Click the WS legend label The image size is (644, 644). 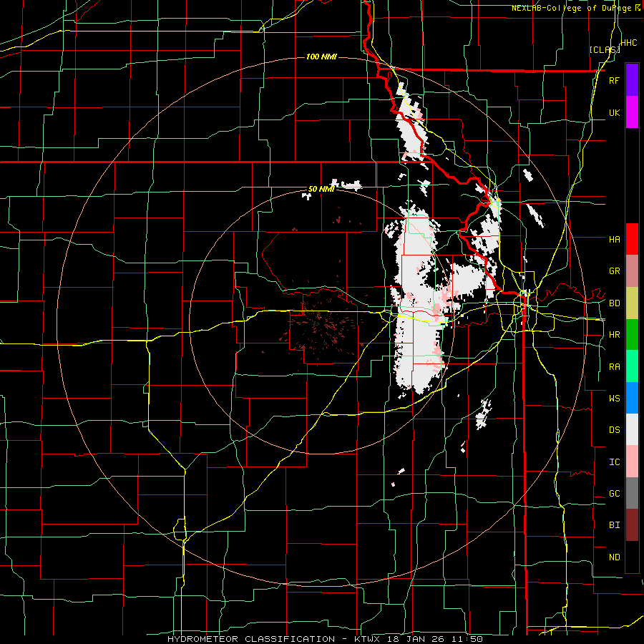pyautogui.click(x=614, y=398)
